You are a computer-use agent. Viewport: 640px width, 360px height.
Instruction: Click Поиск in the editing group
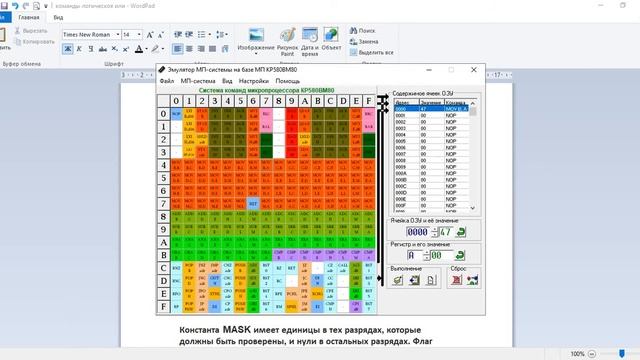click(362, 31)
